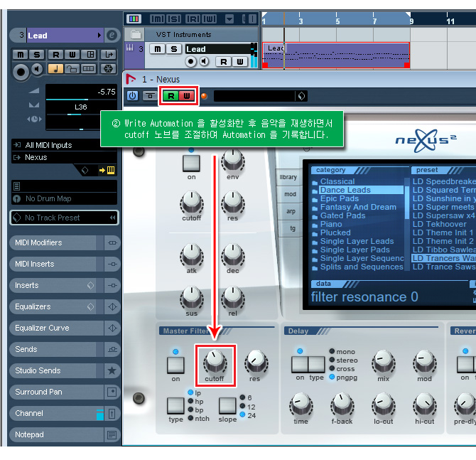Switch to the mod tab in Nexus

tap(290, 194)
